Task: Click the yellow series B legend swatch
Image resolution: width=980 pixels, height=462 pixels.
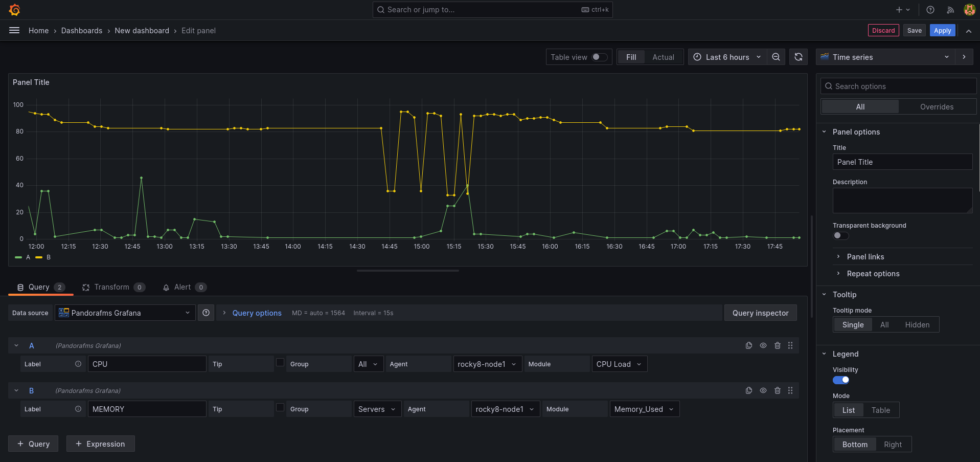Action: point(39,257)
